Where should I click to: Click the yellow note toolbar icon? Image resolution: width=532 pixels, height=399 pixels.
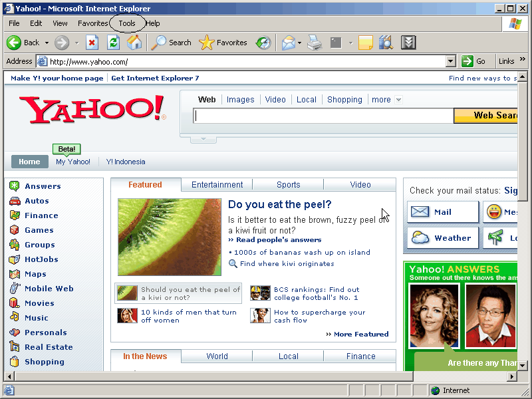click(x=365, y=43)
